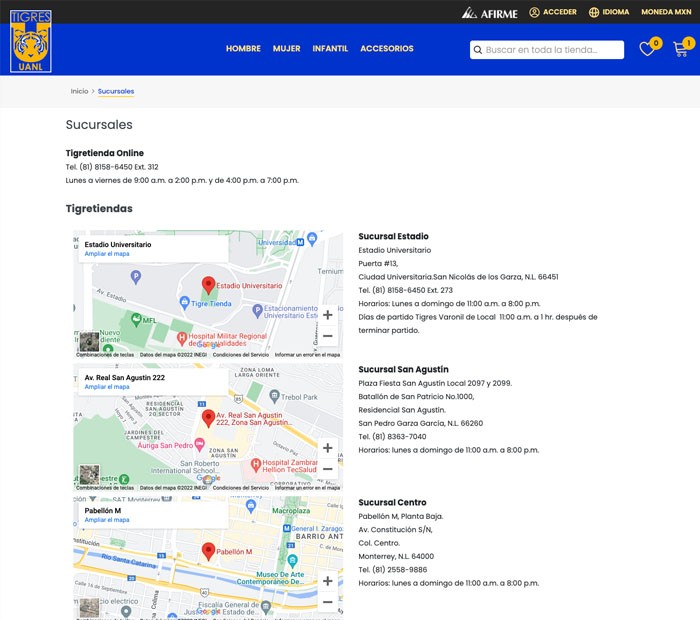The width and height of the screenshot is (700, 620).
Task: Zoom in on the Pabellón M map
Action: [x=328, y=581]
